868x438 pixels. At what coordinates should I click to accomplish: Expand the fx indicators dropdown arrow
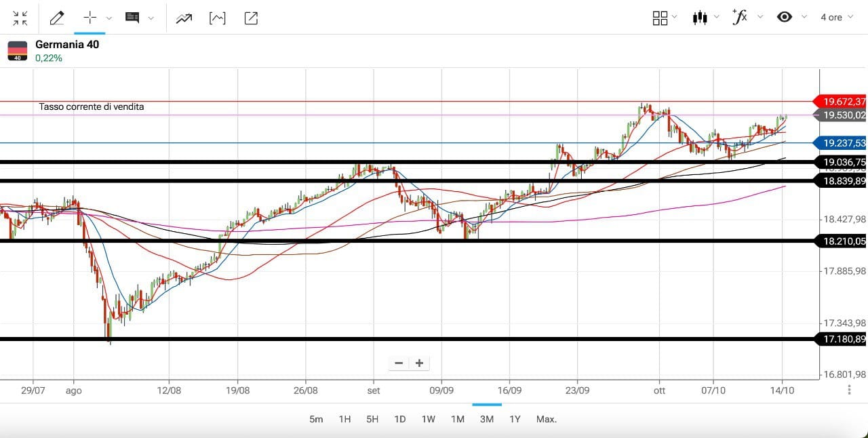pyautogui.click(x=759, y=18)
